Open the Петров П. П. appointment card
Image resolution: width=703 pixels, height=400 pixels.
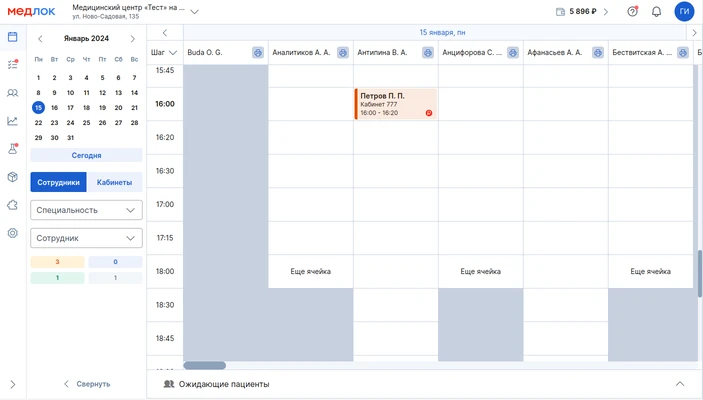coord(395,104)
